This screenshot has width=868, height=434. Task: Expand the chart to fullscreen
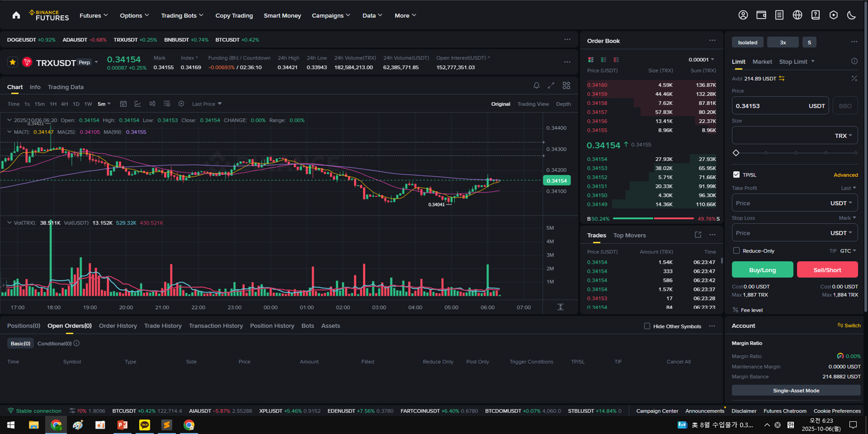tap(551, 85)
